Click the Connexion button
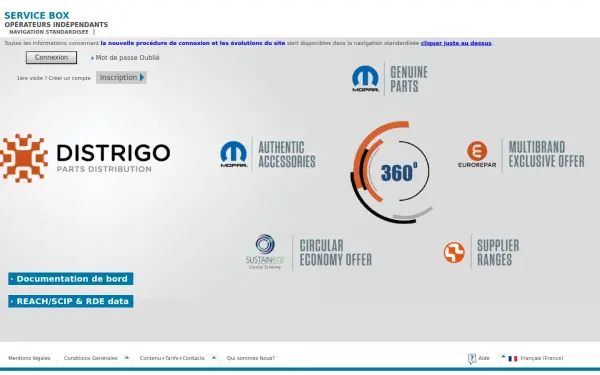The width and height of the screenshot is (600, 375). 51,57
